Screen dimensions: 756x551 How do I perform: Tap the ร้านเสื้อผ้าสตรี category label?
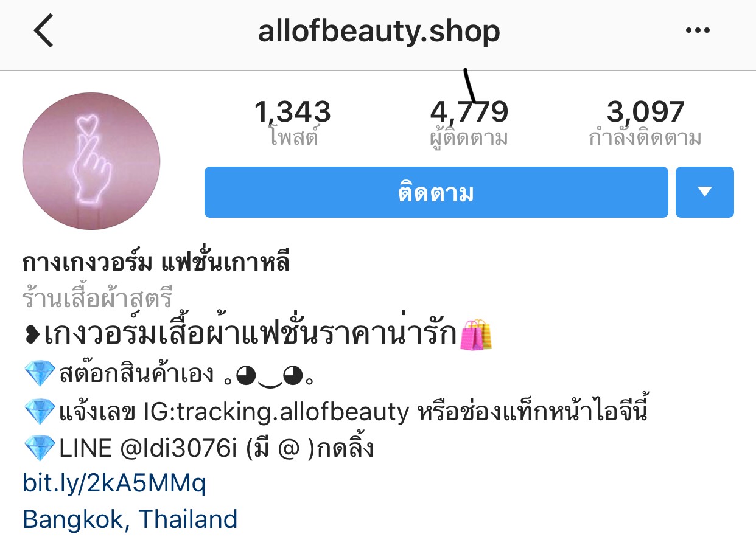pyautogui.click(x=98, y=299)
